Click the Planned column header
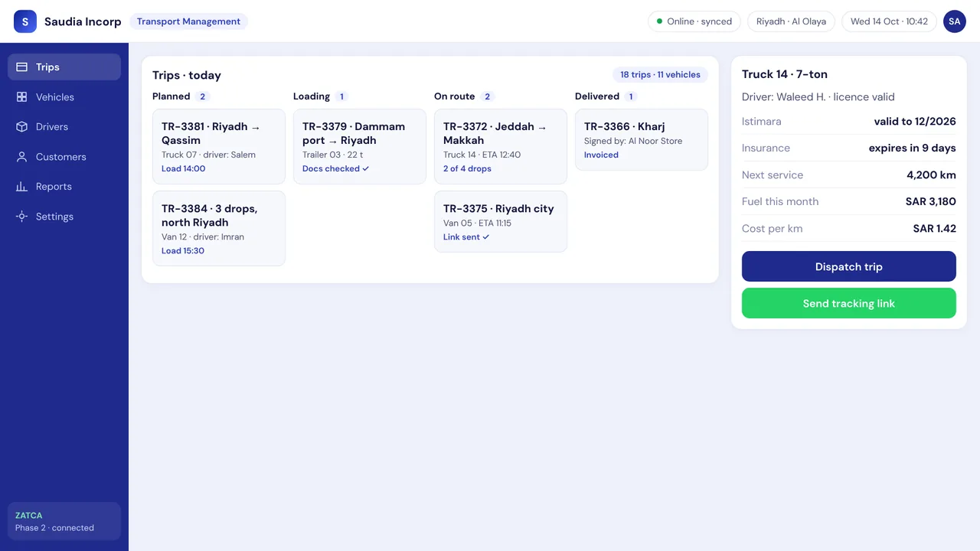The height and width of the screenshot is (551, 980). coord(171,96)
